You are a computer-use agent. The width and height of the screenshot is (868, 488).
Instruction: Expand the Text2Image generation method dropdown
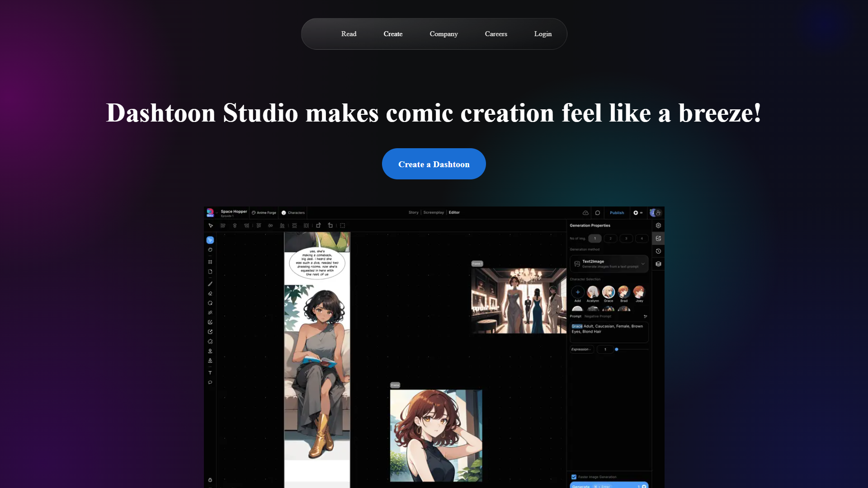pos(609,264)
